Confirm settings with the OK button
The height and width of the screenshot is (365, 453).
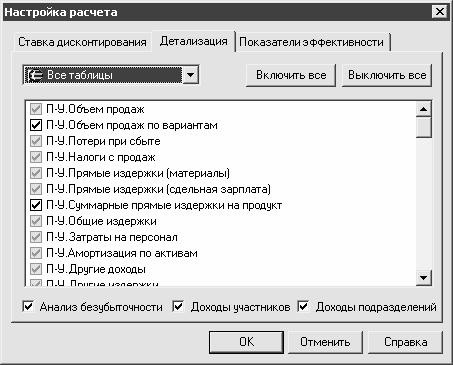click(246, 342)
